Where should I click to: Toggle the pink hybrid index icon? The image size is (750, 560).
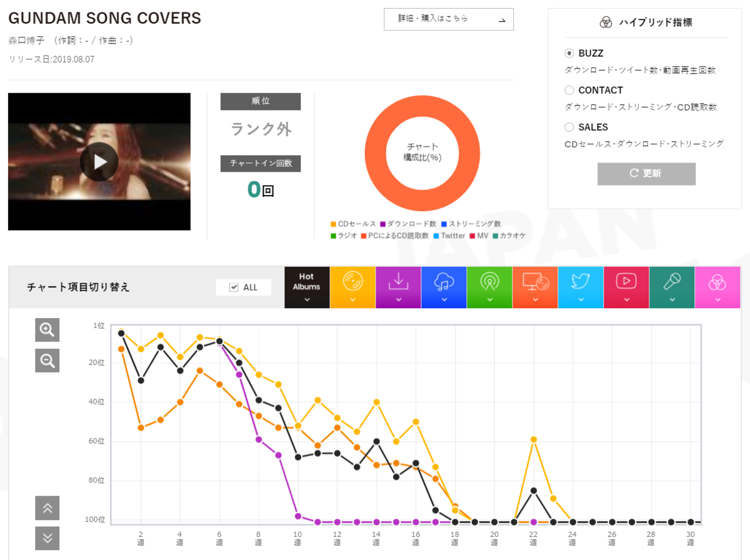pyautogui.click(x=717, y=287)
